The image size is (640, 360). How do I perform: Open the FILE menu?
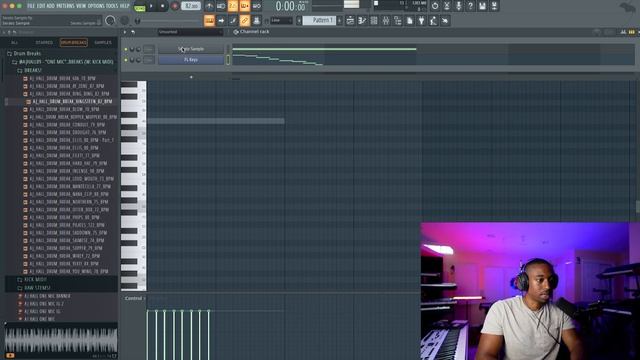pyautogui.click(x=31, y=6)
